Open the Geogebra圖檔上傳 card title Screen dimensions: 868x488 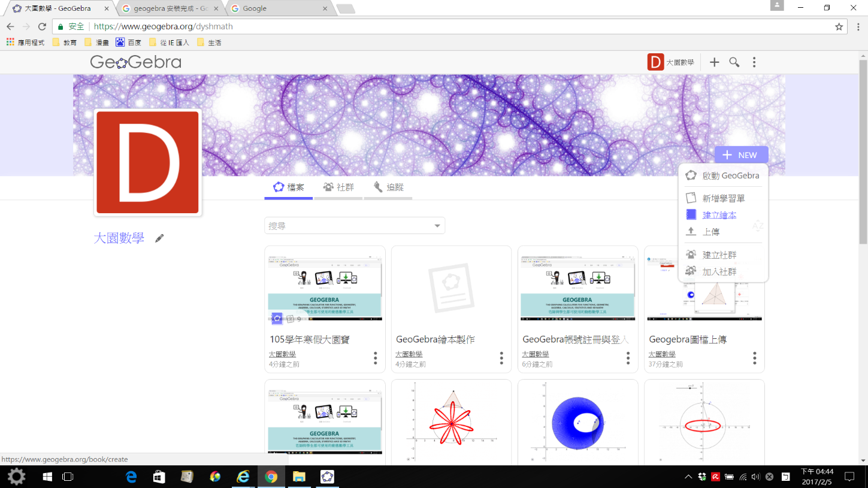point(688,340)
